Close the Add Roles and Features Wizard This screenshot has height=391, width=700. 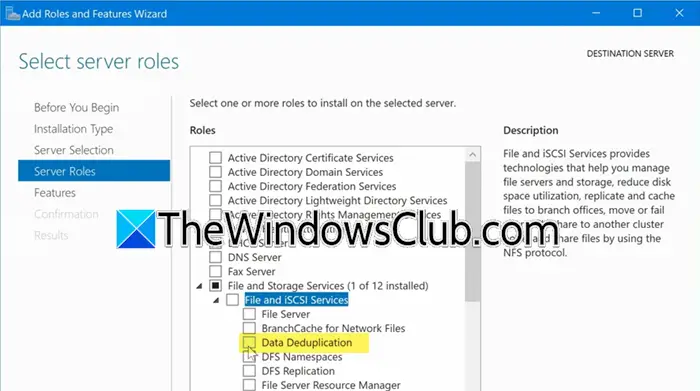point(679,13)
